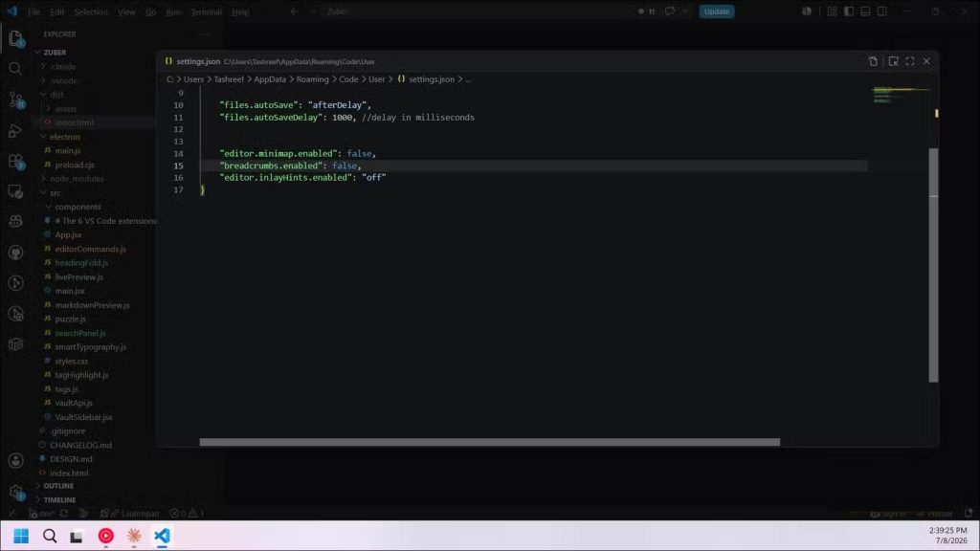Go back using title bar arrow
The height and width of the screenshot is (551, 980).
(x=294, y=11)
